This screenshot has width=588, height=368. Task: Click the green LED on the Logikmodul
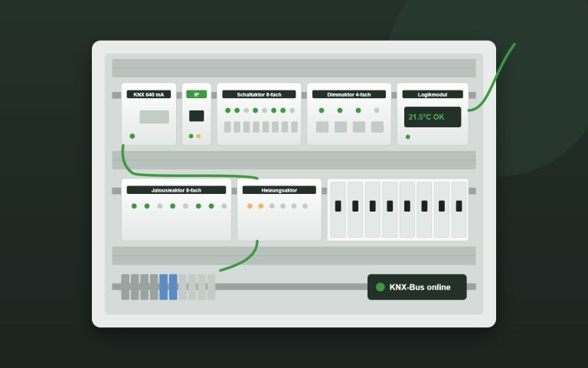(408, 136)
